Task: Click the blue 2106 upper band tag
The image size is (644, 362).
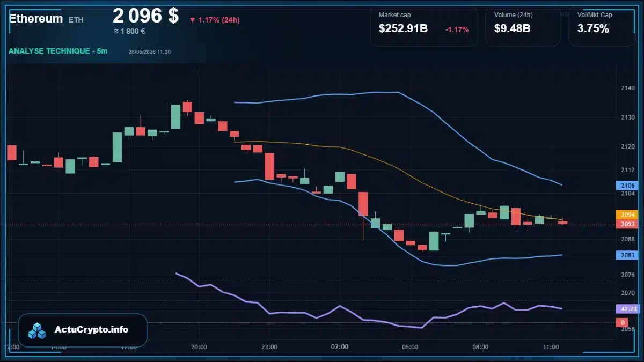Action: 627,186
